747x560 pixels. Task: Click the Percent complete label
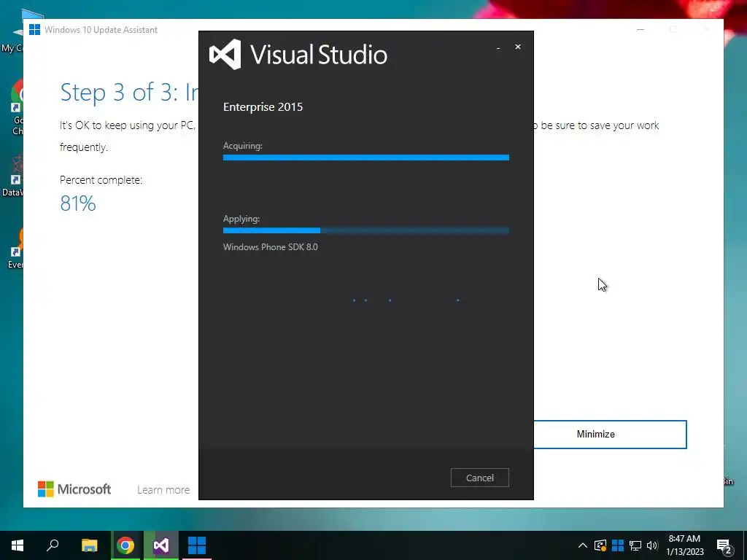(101, 180)
